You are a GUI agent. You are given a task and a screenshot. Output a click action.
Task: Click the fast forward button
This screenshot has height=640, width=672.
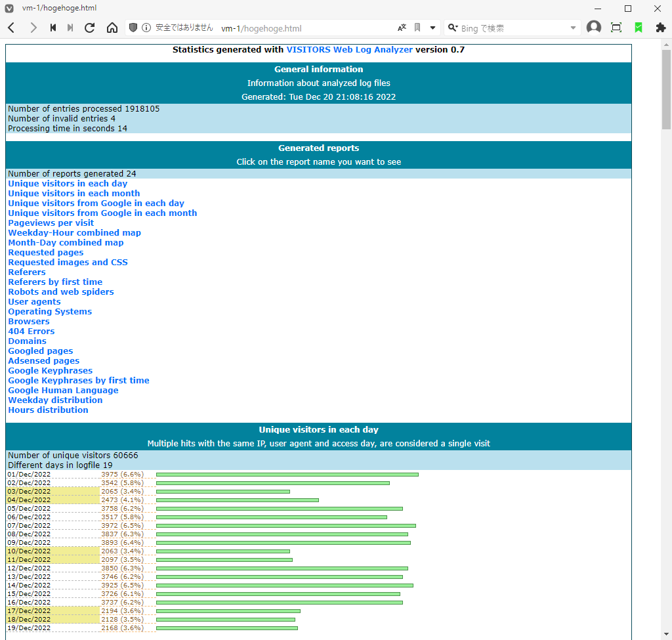coord(70,28)
